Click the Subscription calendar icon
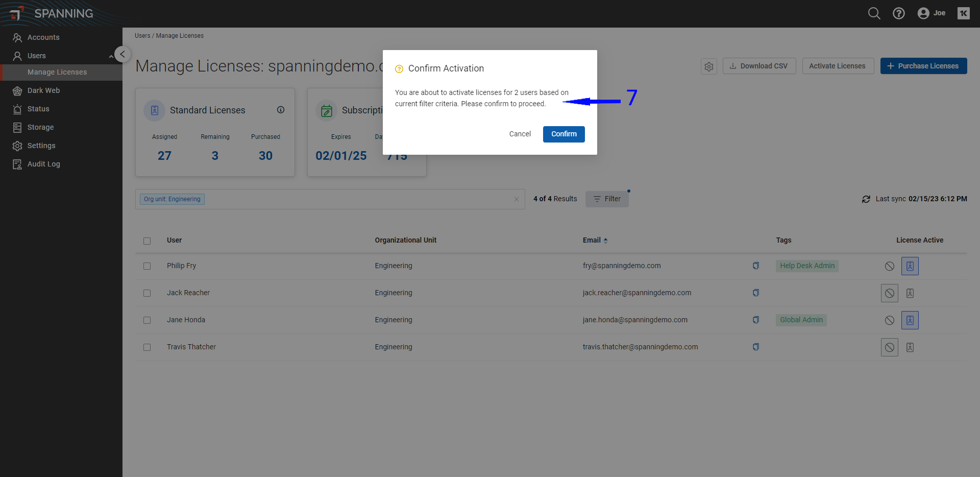The height and width of the screenshot is (477, 980). (x=327, y=110)
